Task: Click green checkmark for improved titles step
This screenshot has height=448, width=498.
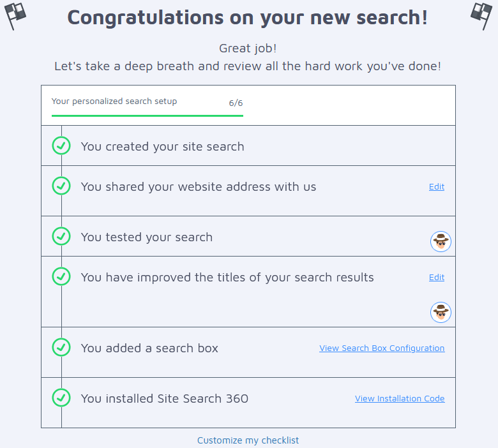Action: pos(61,276)
